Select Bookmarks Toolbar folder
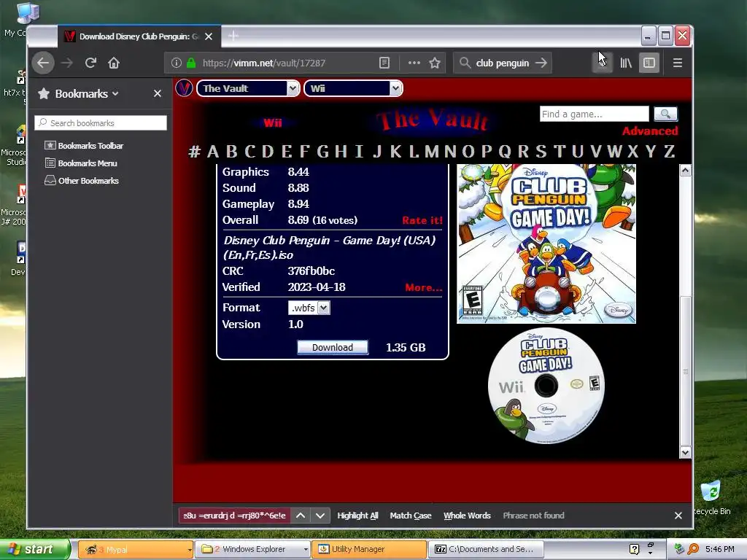 click(84, 146)
